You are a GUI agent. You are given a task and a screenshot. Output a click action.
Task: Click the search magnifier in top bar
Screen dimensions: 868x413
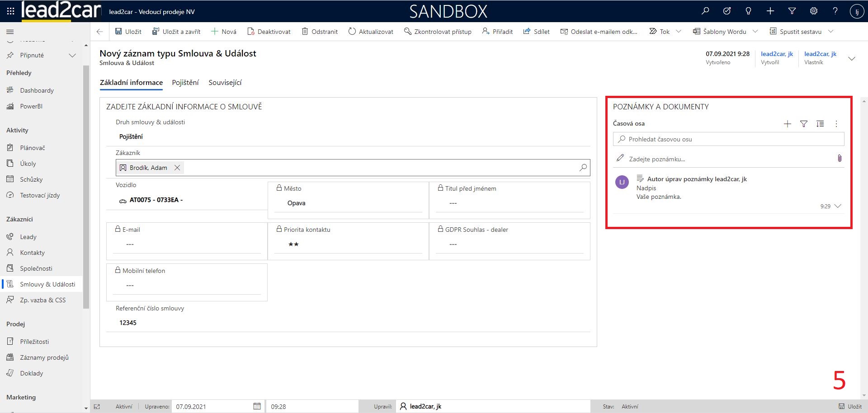pyautogui.click(x=705, y=11)
